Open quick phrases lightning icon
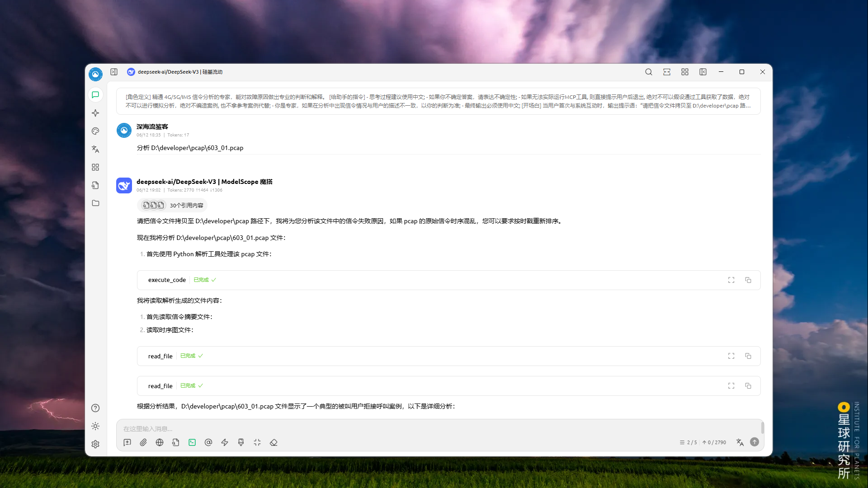Viewport: 868px width, 488px height. point(225,442)
